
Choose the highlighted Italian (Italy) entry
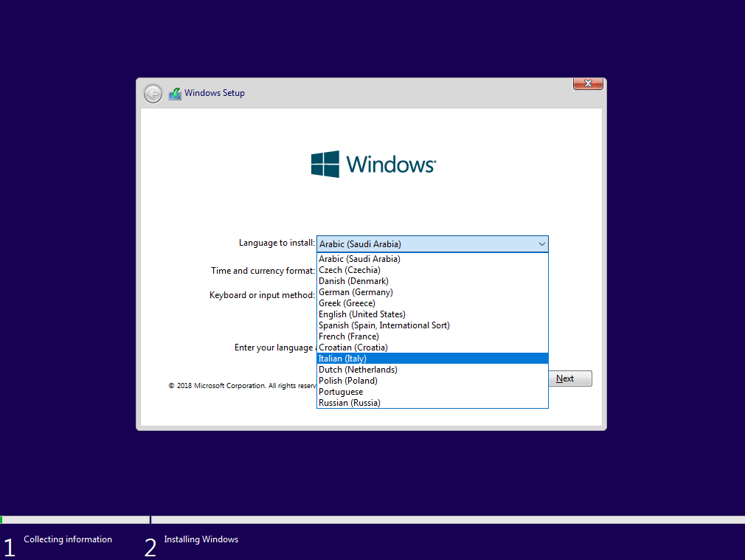point(432,359)
